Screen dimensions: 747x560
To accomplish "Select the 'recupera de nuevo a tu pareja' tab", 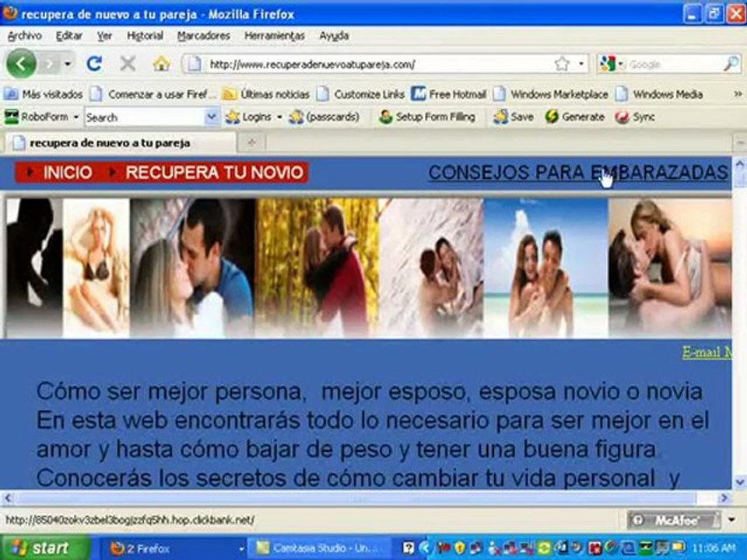I will click(x=119, y=143).
